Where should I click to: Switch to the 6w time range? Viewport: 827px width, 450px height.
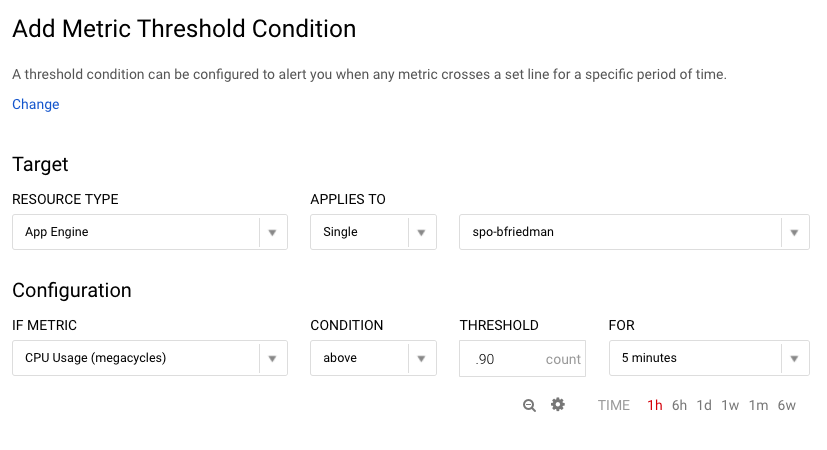click(x=787, y=405)
